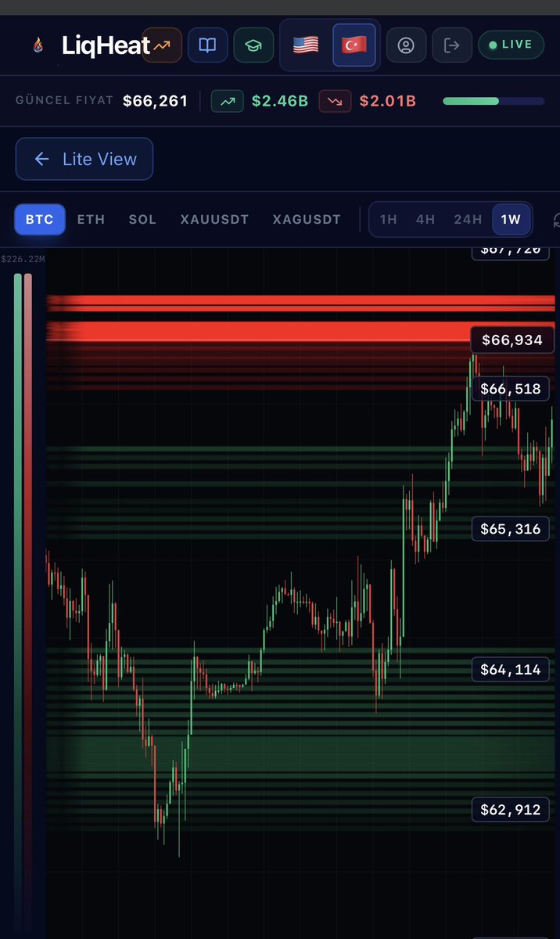Select the XAUUSDT asset tab
This screenshot has width=560, height=939.
tap(214, 219)
